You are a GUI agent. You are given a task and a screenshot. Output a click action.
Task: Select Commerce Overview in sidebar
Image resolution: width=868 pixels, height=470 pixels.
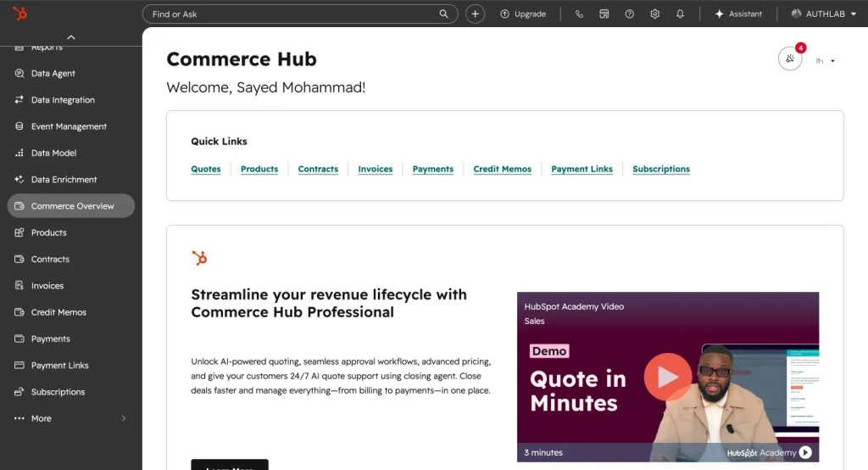tap(71, 205)
